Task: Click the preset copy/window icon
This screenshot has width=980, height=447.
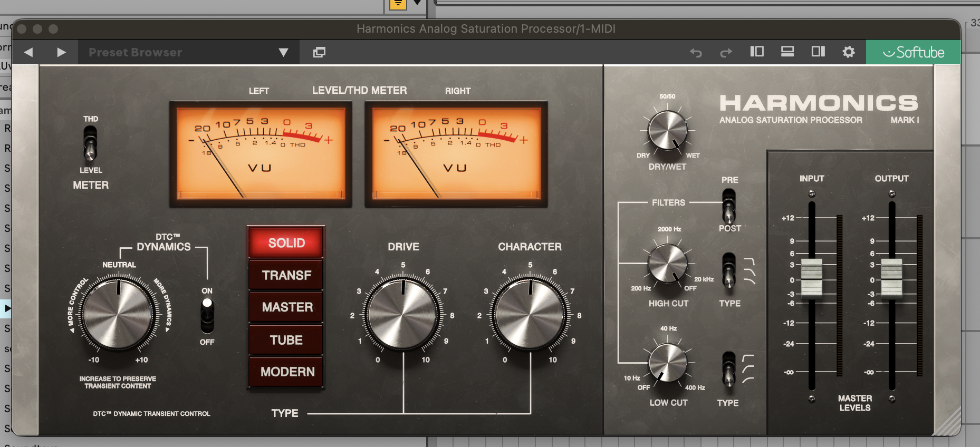Action: [x=319, y=52]
